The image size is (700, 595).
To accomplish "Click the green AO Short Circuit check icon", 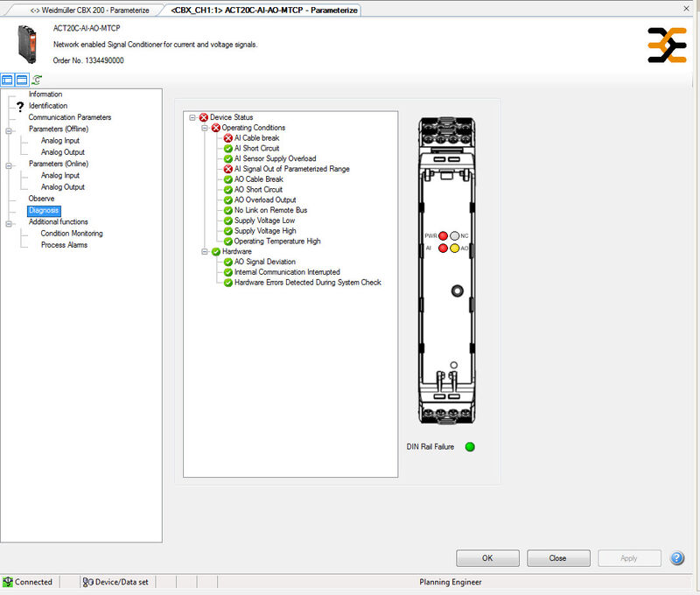I will click(228, 190).
